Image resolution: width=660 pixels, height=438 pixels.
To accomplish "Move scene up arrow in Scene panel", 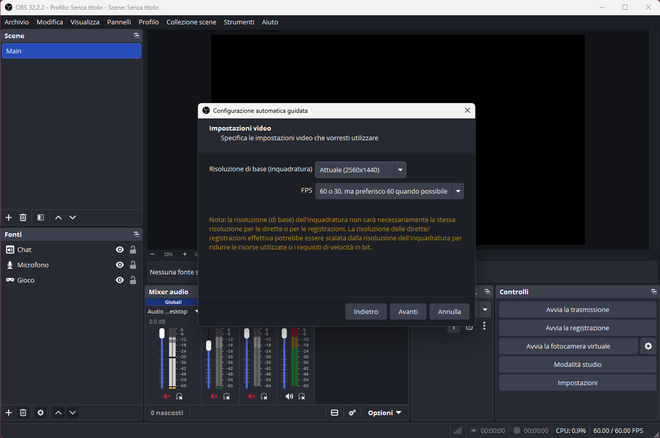I will [59, 218].
